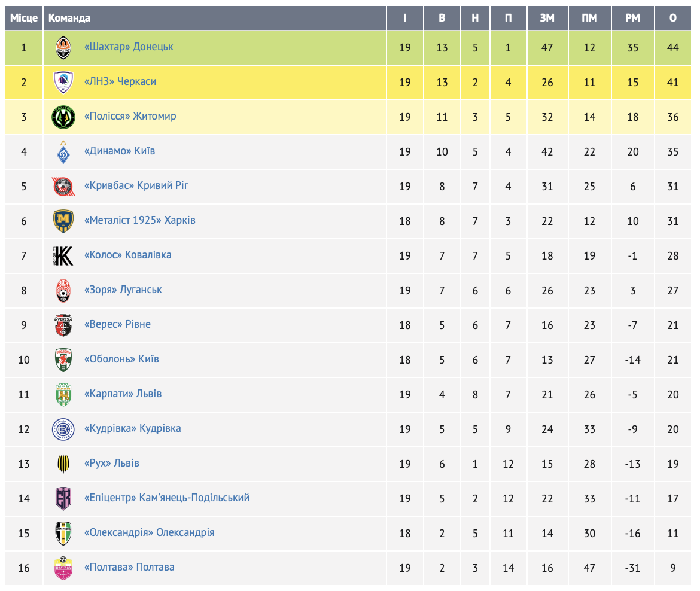Viewport: 700px width, 591px height.
Task: Click the LNZ Cherkasy club logo
Action: [x=63, y=82]
